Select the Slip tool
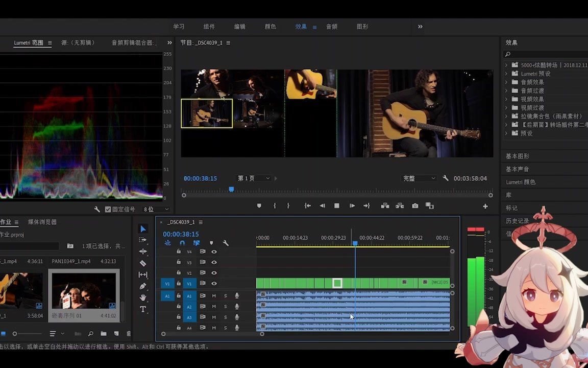The height and width of the screenshot is (368, 588). (143, 275)
